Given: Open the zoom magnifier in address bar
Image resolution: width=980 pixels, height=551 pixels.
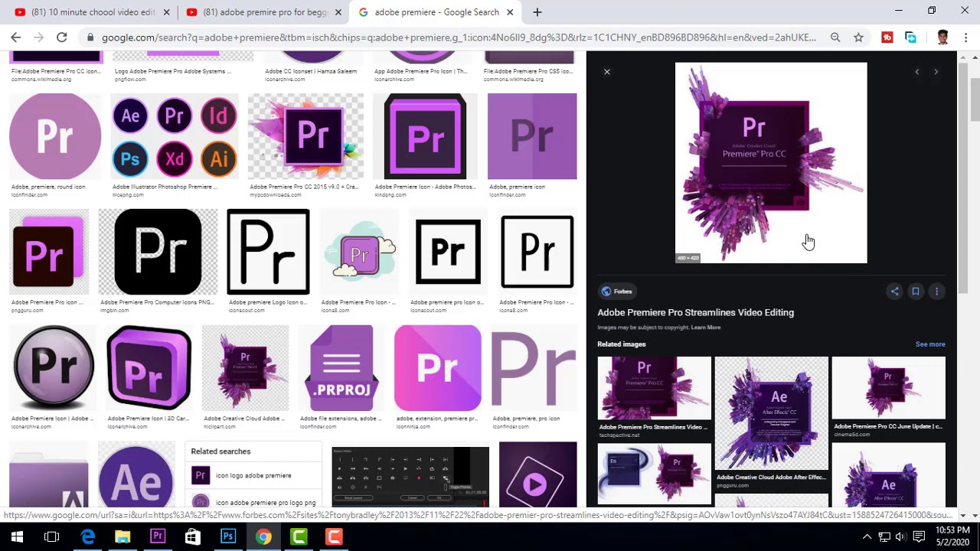Looking at the screenshot, I should point(835,37).
